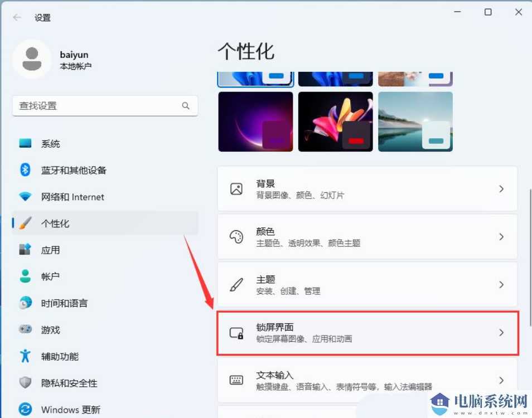Click the globe icon for 网络和 Internet
The width and height of the screenshot is (532, 418).
[x=25, y=197]
